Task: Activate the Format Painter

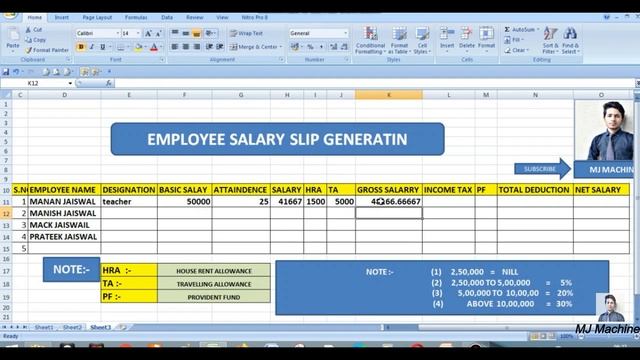Action: coord(47,50)
